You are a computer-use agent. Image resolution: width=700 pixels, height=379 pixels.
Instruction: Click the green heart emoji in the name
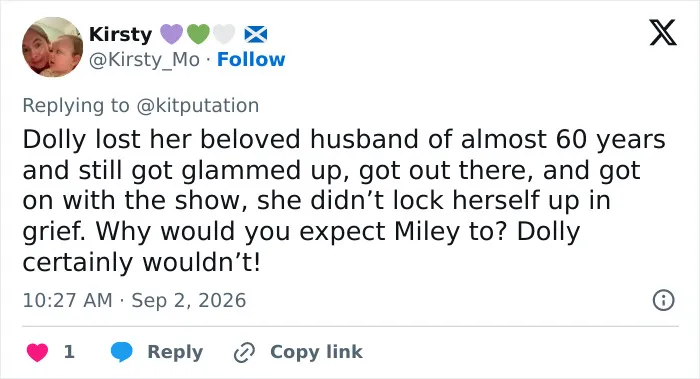(198, 34)
